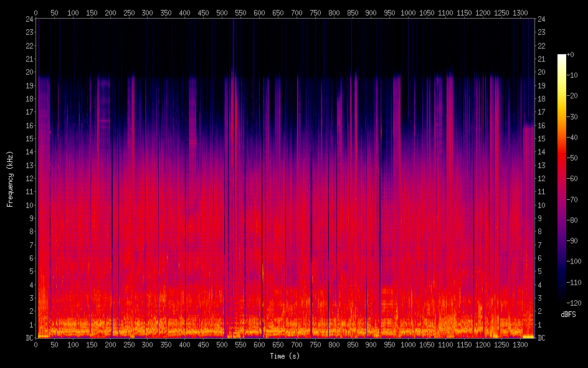
Task: Click the dBFS label under the color scale
Action: coord(567,315)
